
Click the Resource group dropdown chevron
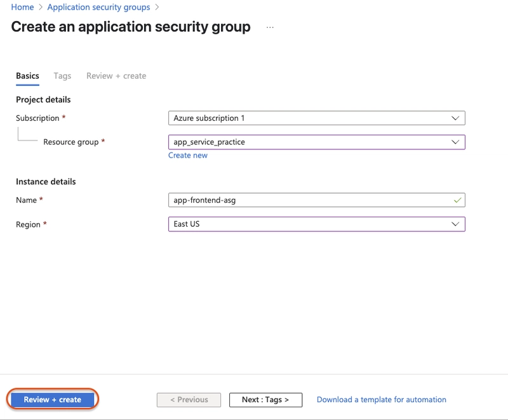455,142
